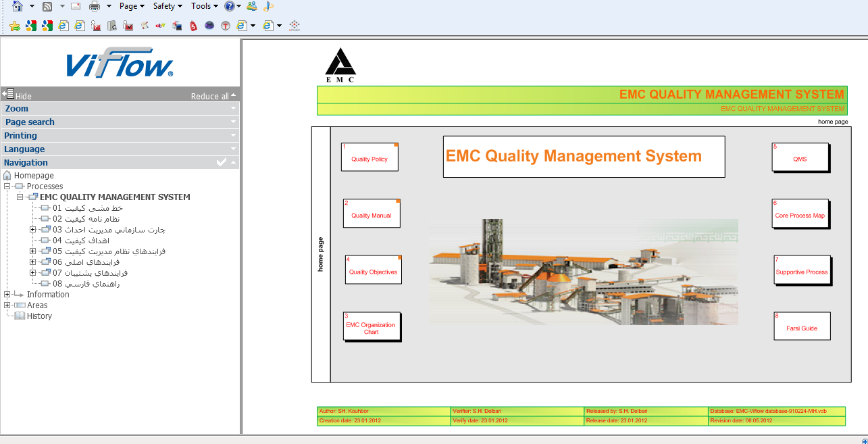Click the cement plant image

pyautogui.click(x=584, y=272)
